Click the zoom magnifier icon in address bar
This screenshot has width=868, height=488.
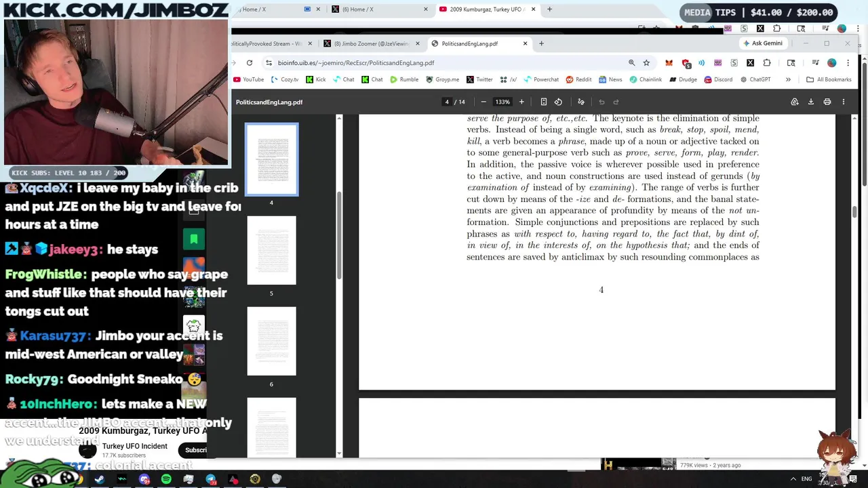631,63
